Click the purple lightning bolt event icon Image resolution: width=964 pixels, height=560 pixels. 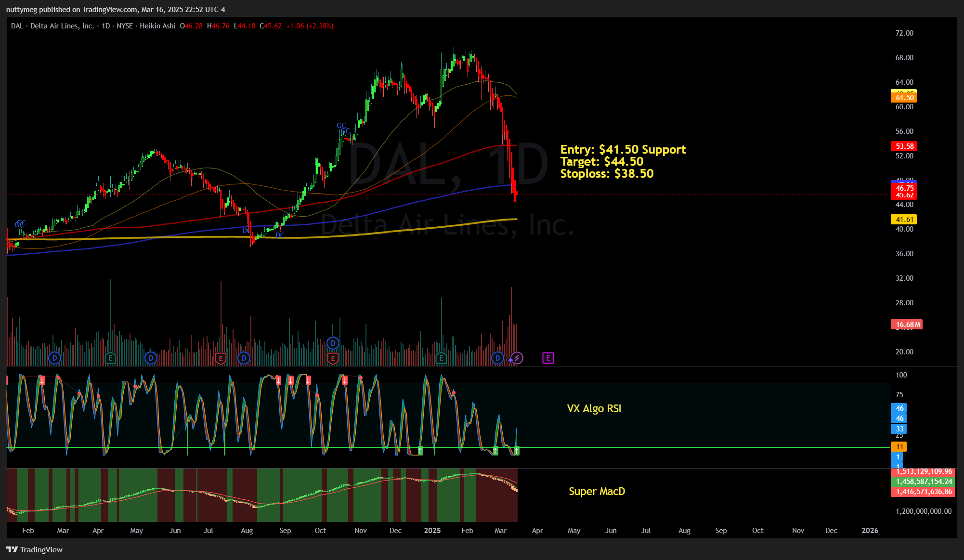pos(517,358)
